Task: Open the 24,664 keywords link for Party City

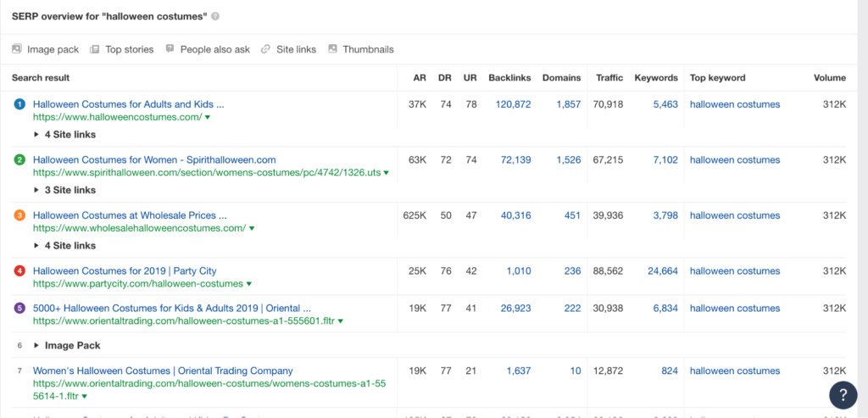Action: [x=657, y=271]
